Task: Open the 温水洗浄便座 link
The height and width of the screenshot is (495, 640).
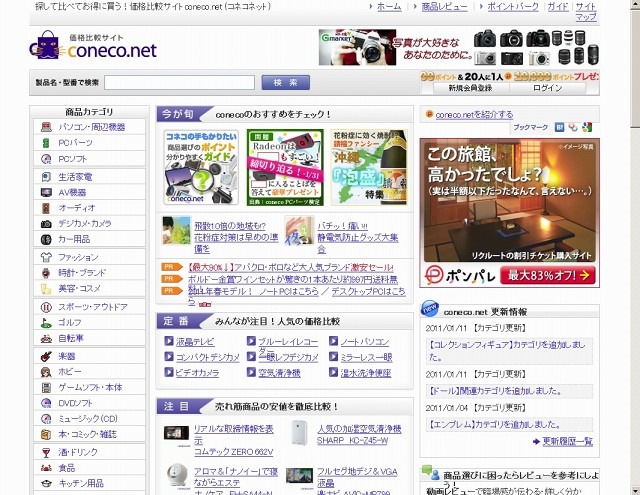Action: (366, 373)
